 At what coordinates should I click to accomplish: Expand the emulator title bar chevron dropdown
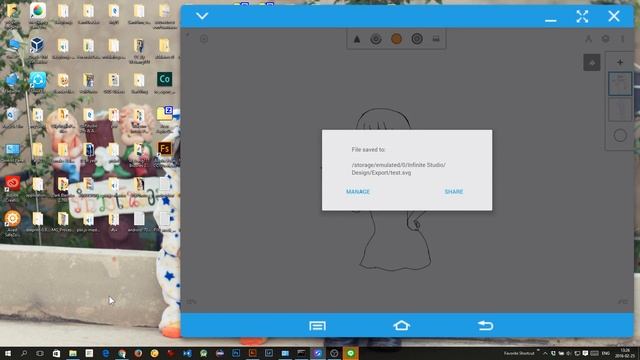pyautogui.click(x=202, y=16)
